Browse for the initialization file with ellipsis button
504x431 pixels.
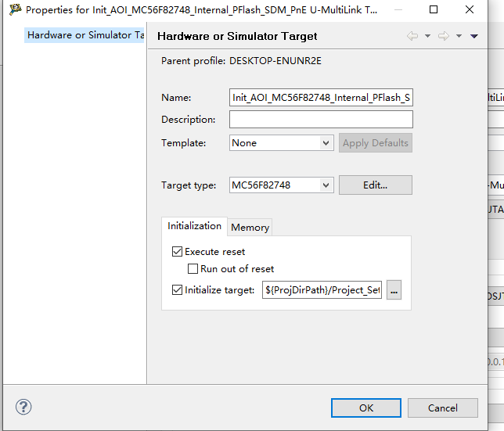[394, 290]
